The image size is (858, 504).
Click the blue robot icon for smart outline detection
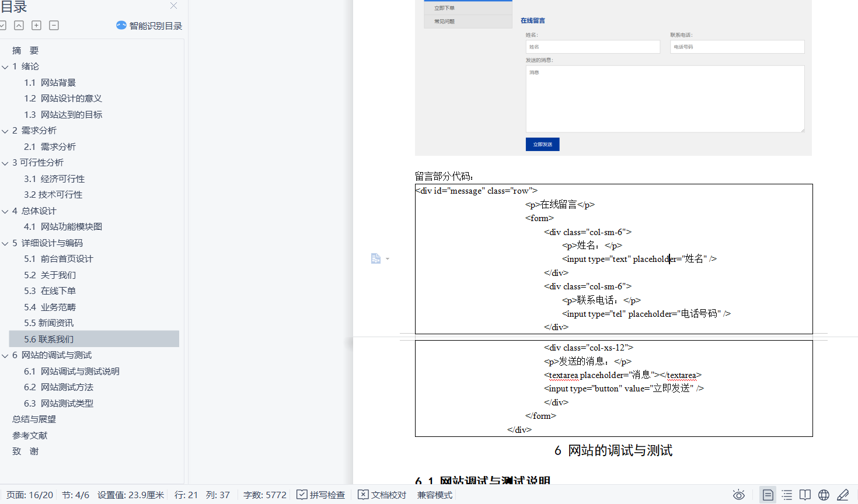click(121, 25)
